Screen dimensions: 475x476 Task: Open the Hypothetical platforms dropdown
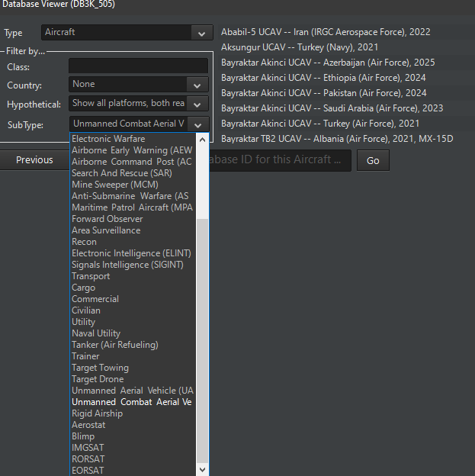coord(139,104)
